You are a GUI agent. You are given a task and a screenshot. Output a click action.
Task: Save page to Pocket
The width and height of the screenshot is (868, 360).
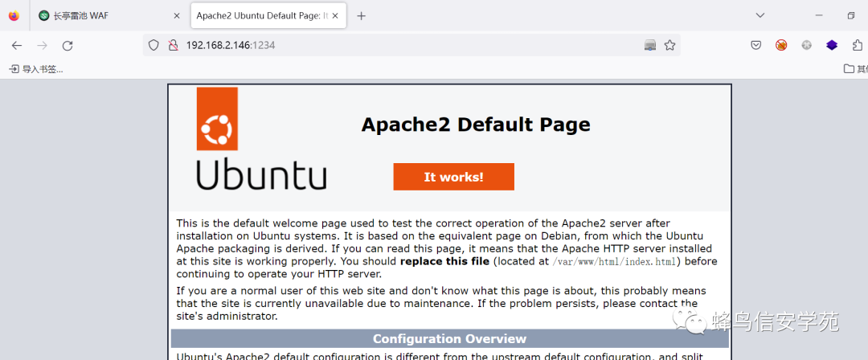(x=755, y=46)
